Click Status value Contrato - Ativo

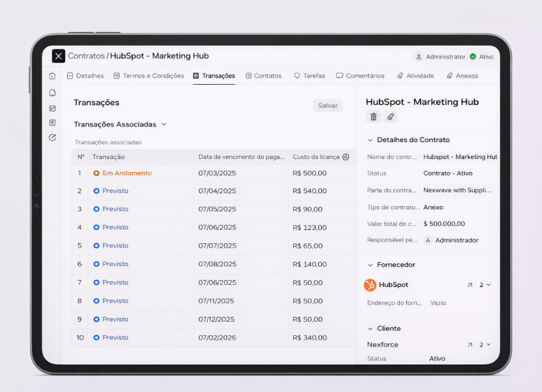447,173
